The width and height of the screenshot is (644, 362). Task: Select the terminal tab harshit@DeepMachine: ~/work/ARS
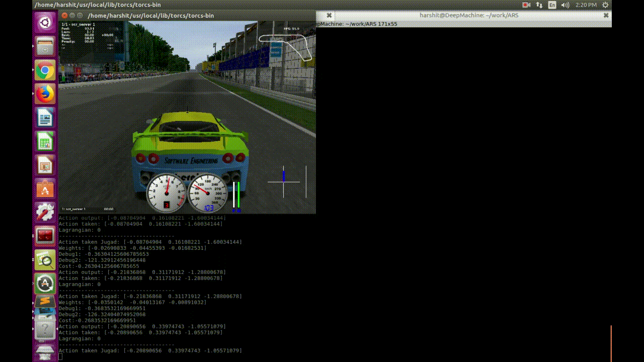pos(469,15)
